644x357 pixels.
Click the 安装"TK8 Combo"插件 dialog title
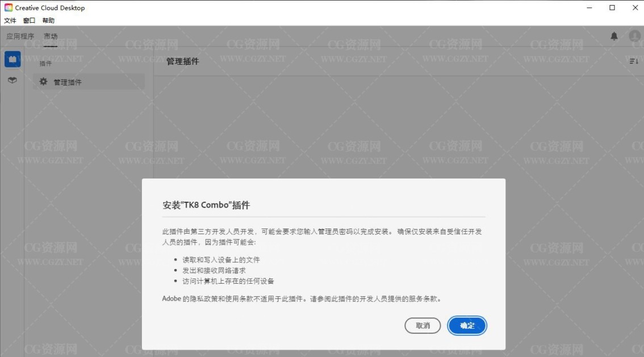click(206, 205)
